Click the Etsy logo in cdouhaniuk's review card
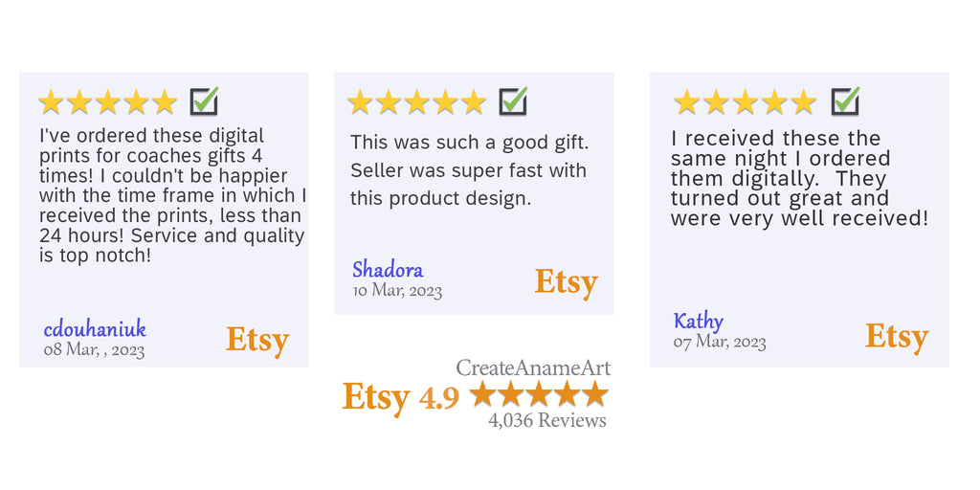The height and width of the screenshot is (490, 980). 257,341
